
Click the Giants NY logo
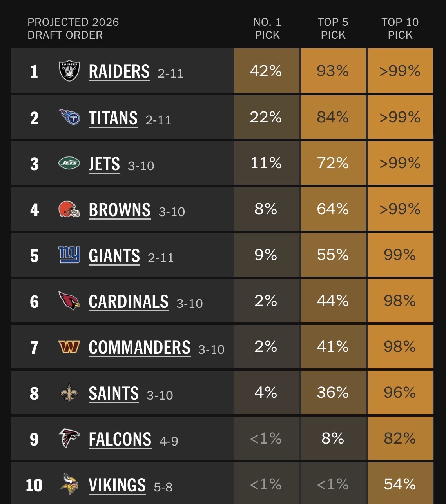click(x=69, y=255)
